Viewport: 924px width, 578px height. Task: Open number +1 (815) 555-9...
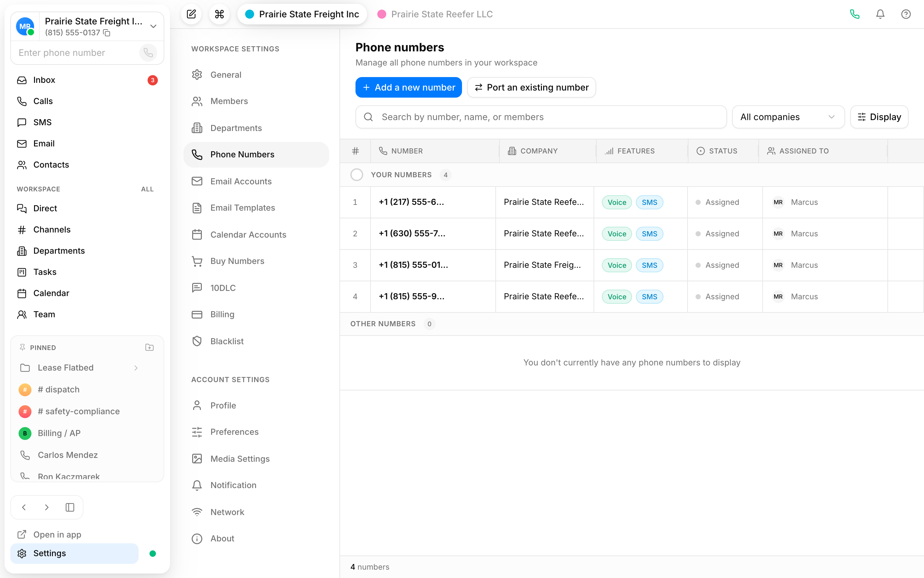pyautogui.click(x=411, y=296)
